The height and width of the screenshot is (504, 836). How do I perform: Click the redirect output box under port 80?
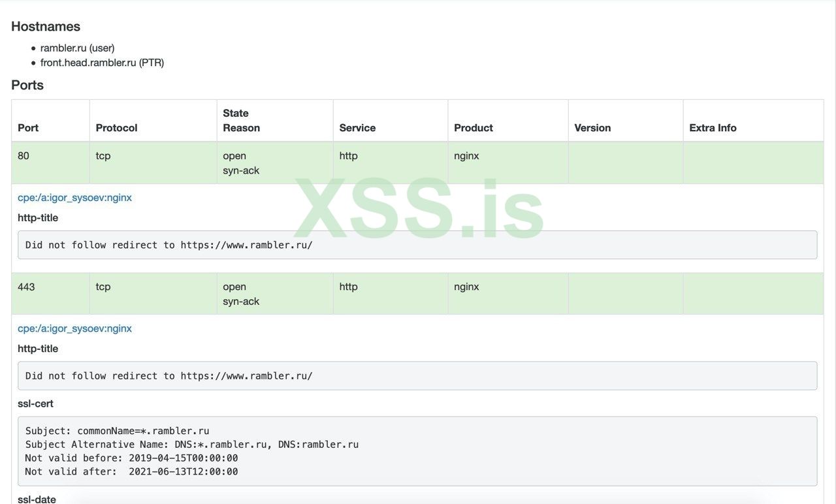point(417,245)
